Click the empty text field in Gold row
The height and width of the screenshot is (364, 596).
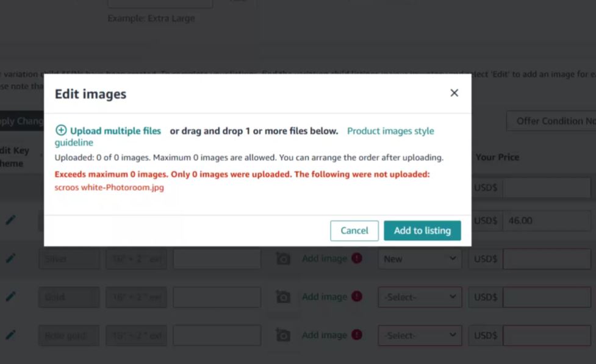pos(217,297)
